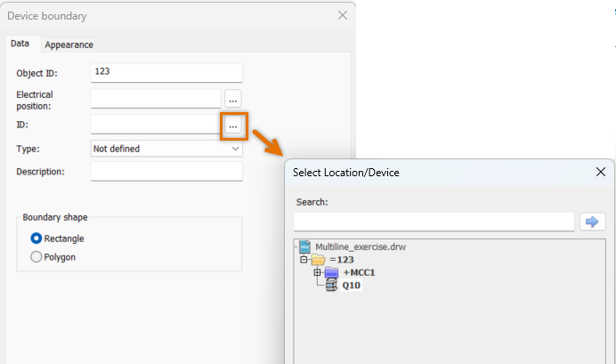Click the yellow =123 folder icon
Viewport: 616px width, 364px height.
point(318,260)
